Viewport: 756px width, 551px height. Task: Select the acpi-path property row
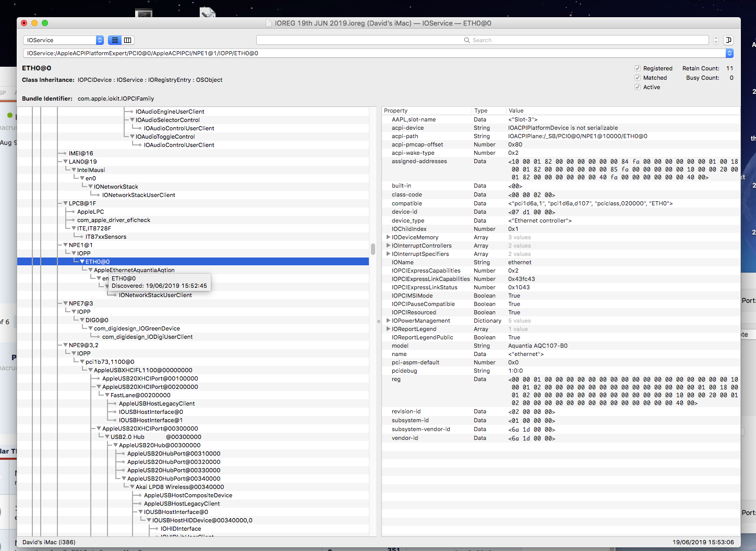click(561, 136)
